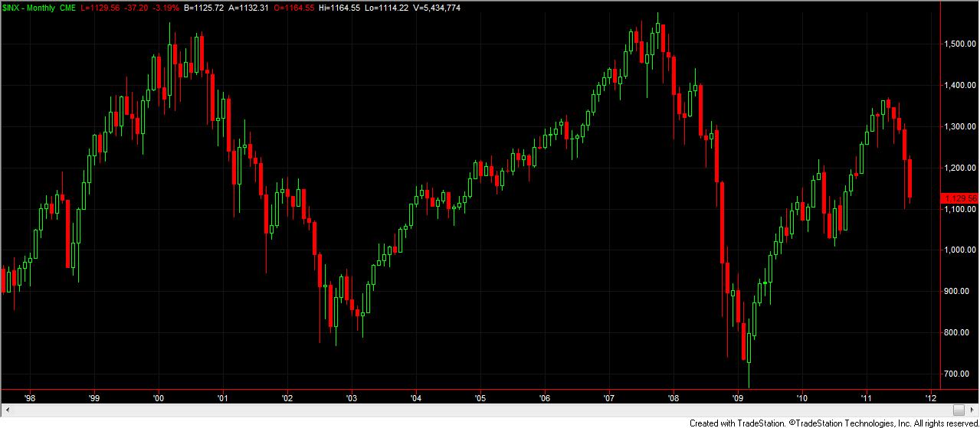Click the horizontal scrollbar thumb
The image size is (980, 428).
pyautogui.click(x=959, y=410)
